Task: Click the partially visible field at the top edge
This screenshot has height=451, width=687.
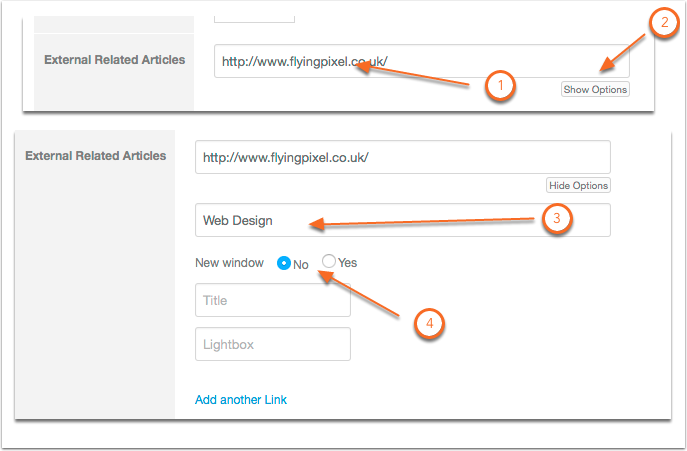Action: coord(254,19)
